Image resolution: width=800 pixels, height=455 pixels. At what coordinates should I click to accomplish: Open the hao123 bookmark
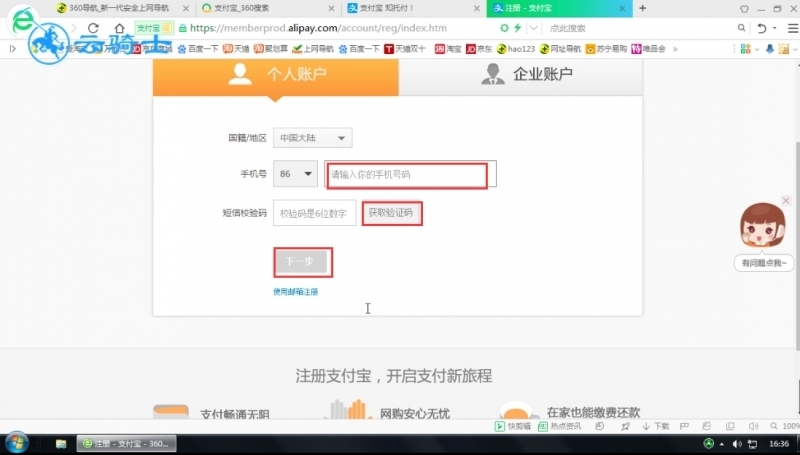click(x=515, y=49)
